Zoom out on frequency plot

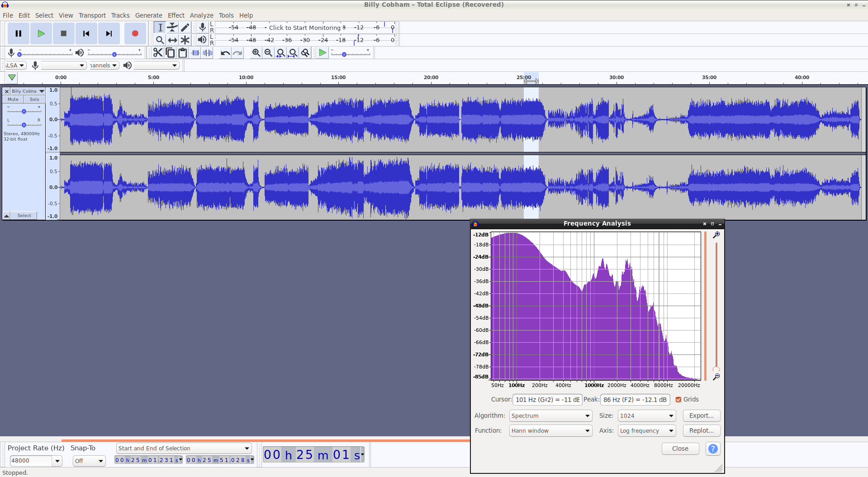(716, 377)
